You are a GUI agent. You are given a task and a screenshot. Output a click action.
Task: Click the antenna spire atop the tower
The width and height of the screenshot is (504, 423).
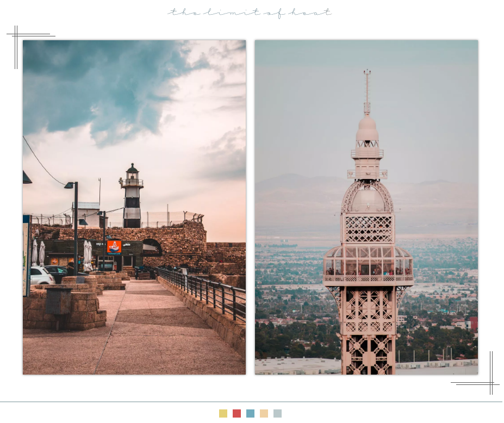pos(367,90)
